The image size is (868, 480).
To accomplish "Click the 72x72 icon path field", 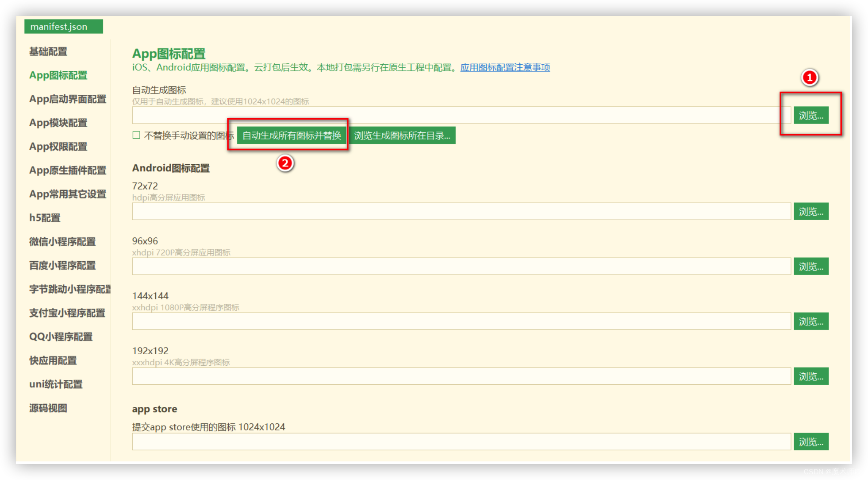I will (x=460, y=212).
